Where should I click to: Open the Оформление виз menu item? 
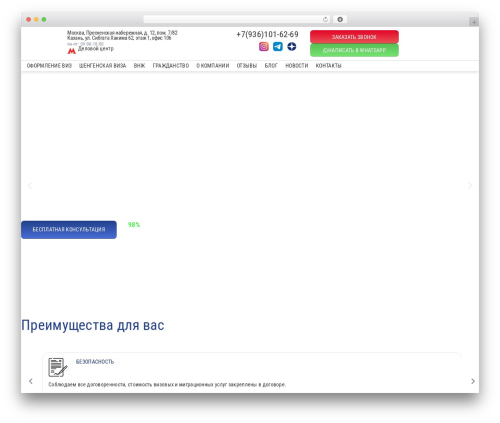pos(49,66)
